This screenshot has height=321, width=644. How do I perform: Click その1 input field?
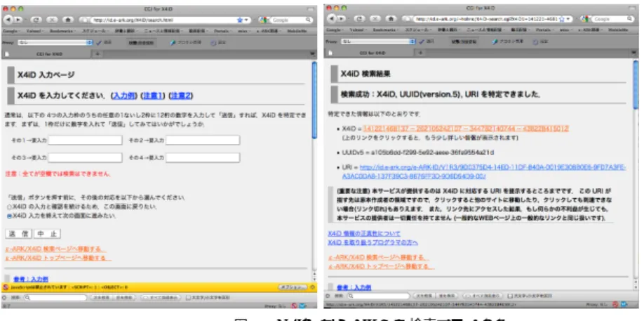85,140
